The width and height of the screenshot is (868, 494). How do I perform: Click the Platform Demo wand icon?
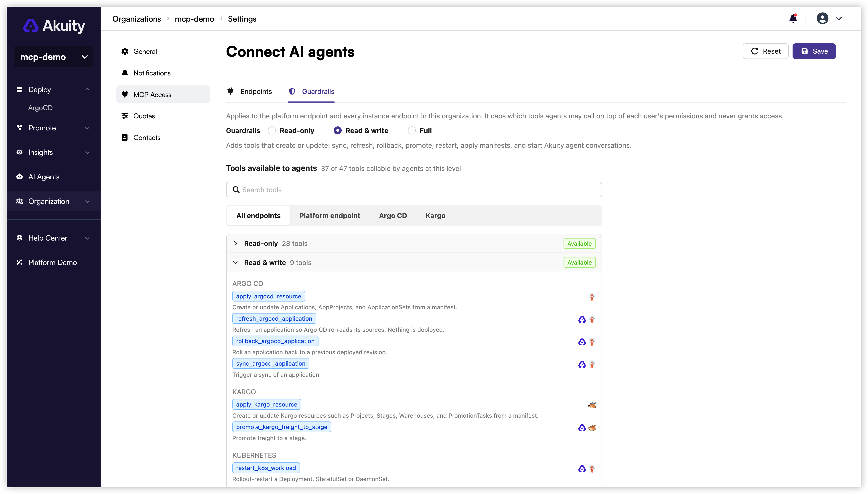click(x=19, y=262)
